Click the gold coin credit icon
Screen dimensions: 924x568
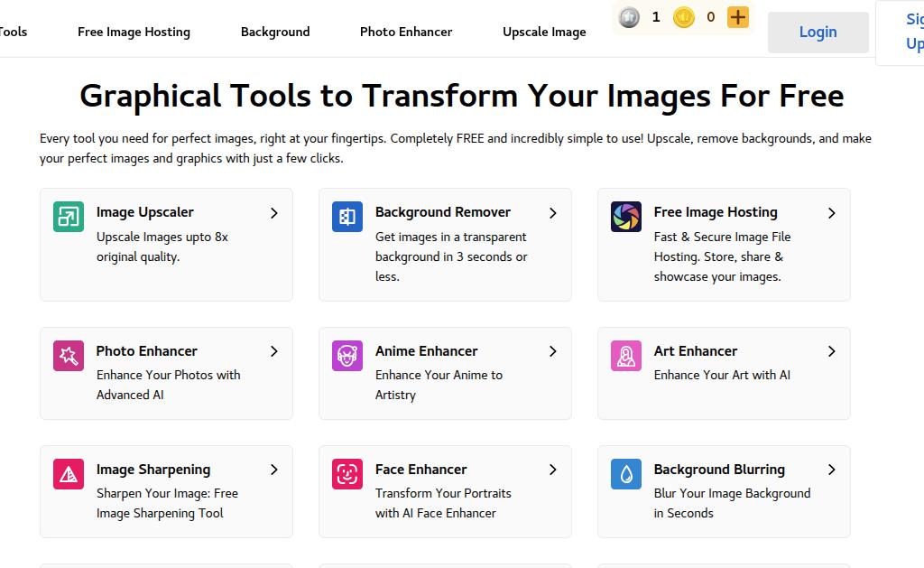(684, 17)
